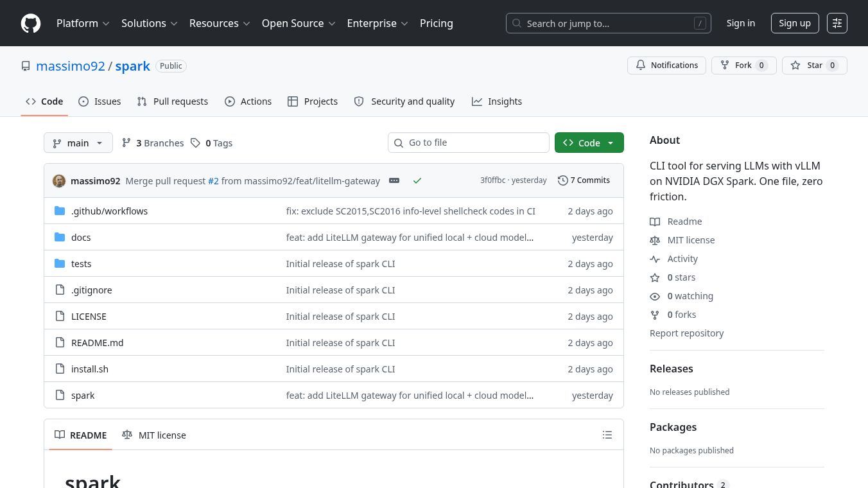868x488 pixels.
Task: Switch to the Pull requests tab
Action: coord(173,101)
